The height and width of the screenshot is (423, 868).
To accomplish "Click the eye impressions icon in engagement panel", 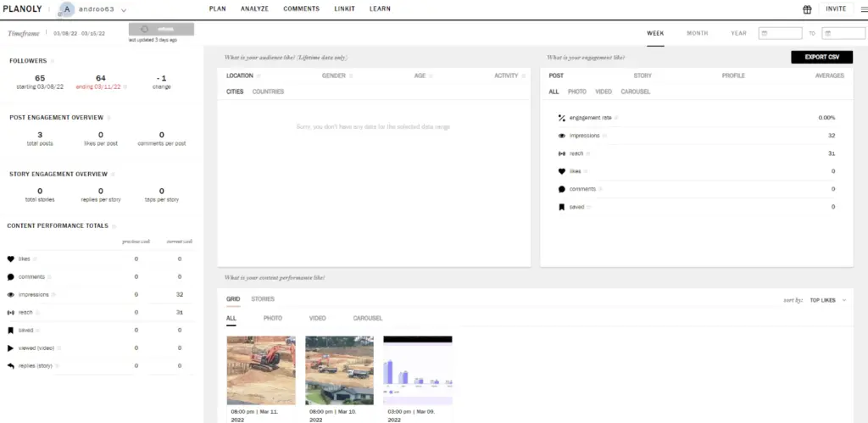I will [x=561, y=136].
